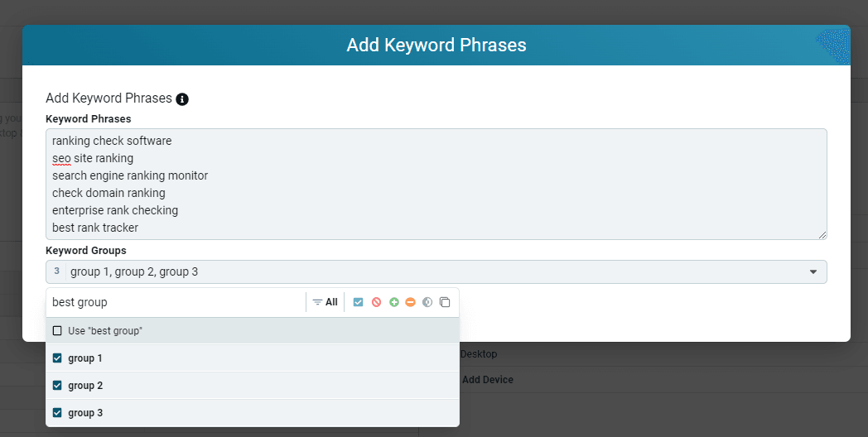This screenshot has width=868, height=437.
Task: Collapse the Keyword Groups dropdown arrow
Action: click(813, 272)
